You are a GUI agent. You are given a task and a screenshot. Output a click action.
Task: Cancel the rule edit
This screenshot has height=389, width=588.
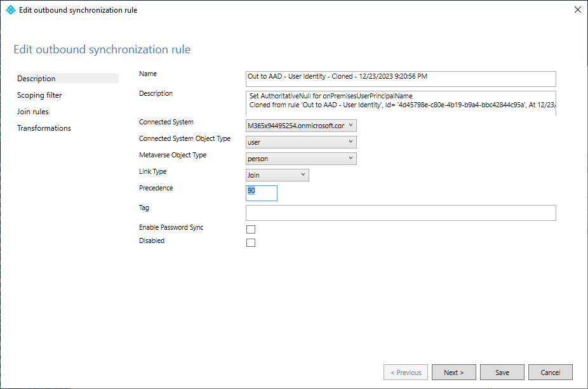point(550,373)
